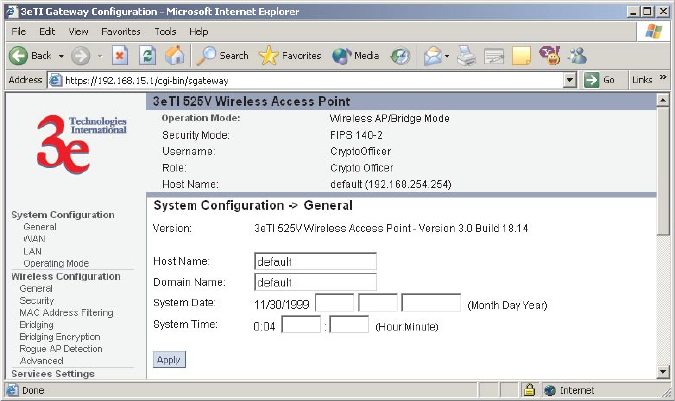Image resolution: width=675 pixels, height=401 pixels.
Task: Expand the Links toolbar chevron
Action: (663, 78)
